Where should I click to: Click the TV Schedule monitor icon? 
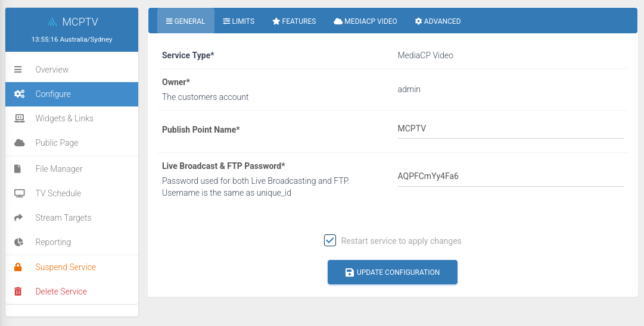[x=19, y=193]
